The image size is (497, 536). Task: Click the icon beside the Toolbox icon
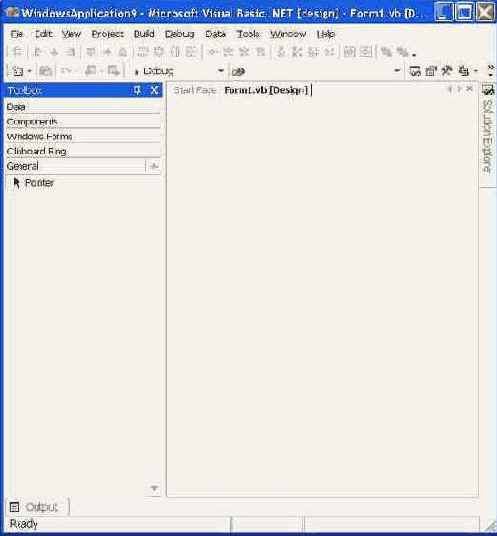coord(463,71)
